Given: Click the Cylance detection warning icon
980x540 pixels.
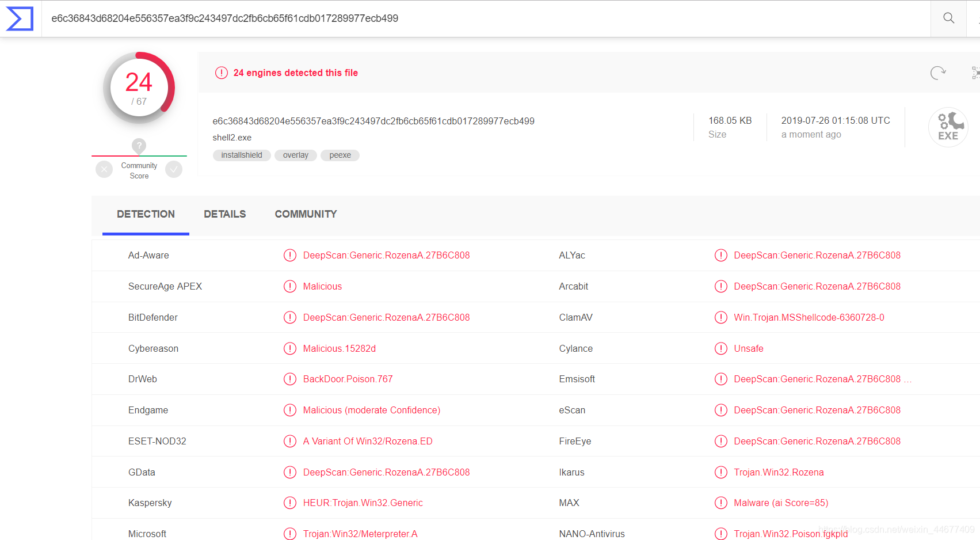Looking at the screenshot, I should [x=721, y=348].
